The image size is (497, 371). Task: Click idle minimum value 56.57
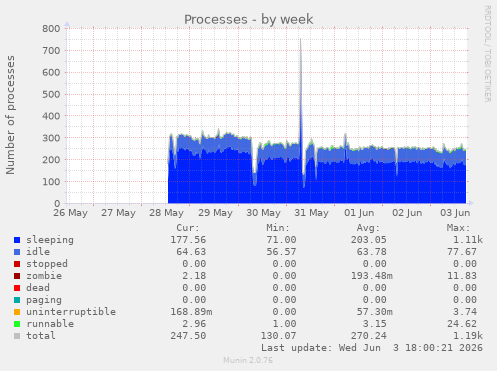click(x=281, y=252)
